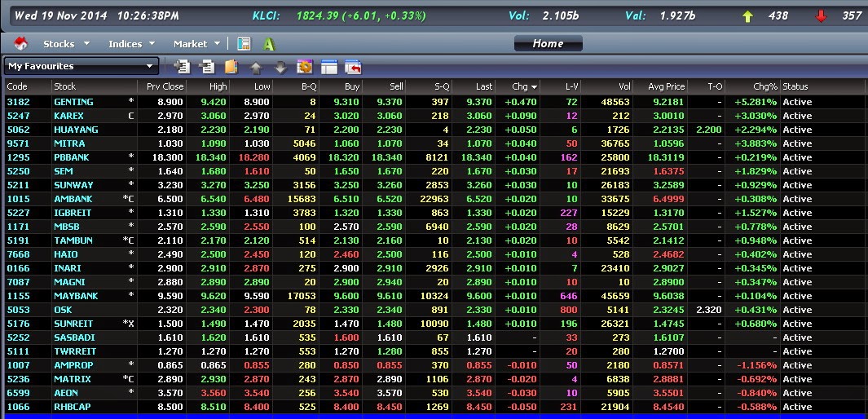Click the KLCI index value 1824.39
The width and height of the screenshot is (868, 419).
317,15
